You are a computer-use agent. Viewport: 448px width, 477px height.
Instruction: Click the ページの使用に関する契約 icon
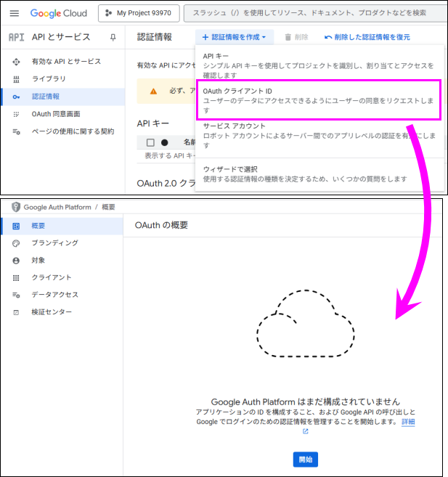[x=16, y=131]
